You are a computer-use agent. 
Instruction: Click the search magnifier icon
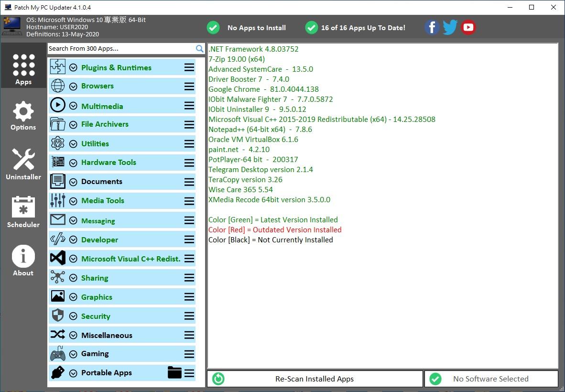click(200, 49)
